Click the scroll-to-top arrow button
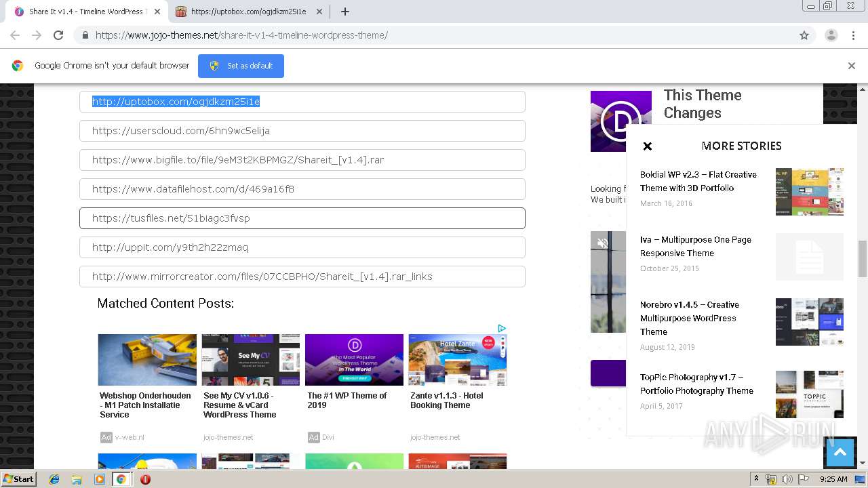This screenshot has width=868, height=488. (x=840, y=453)
